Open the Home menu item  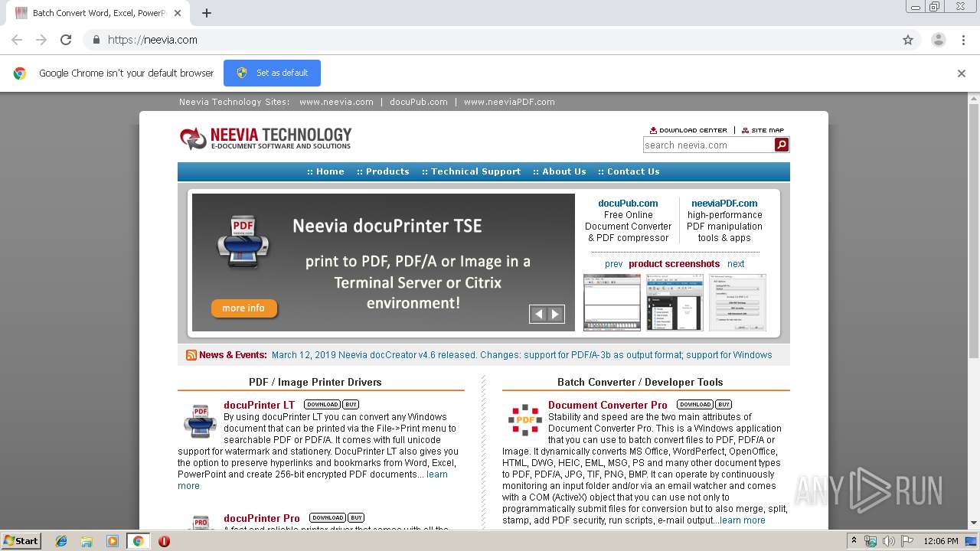pos(325,171)
